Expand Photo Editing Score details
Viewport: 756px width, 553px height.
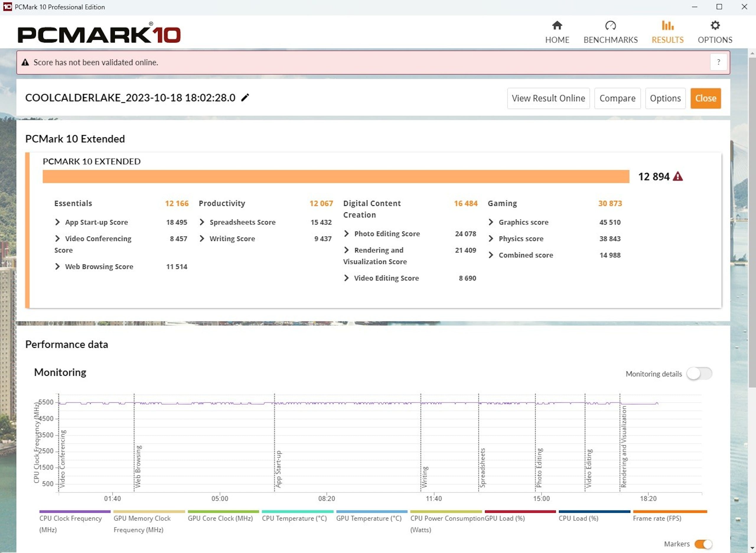tap(346, 234)
